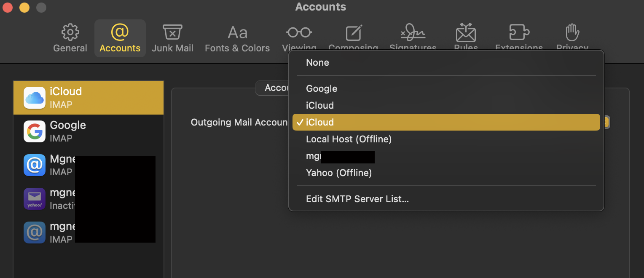The height and width of the screenshot is (278, 644).
Task: Open Fonts & Colors preferences
Action: pos(237,38)
